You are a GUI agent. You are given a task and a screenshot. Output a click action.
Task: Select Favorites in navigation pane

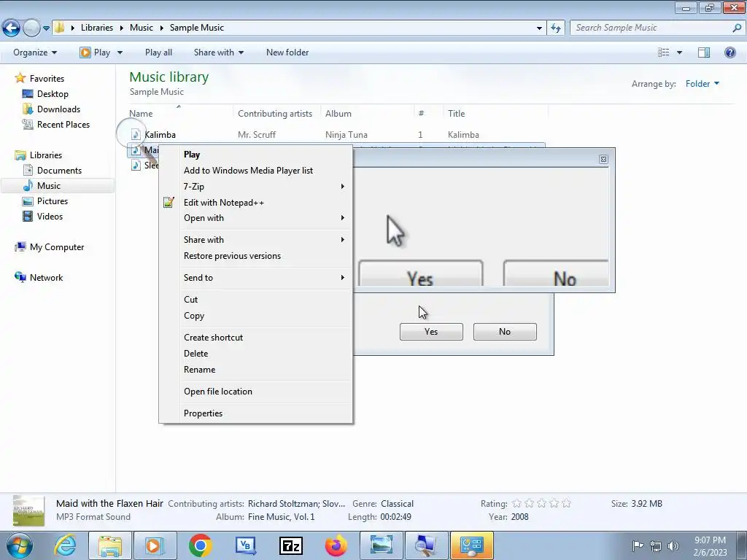point(47,79)
